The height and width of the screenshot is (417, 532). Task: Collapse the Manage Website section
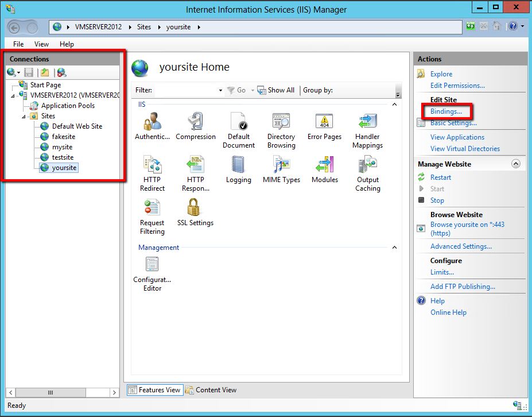pyautogui.click(x=515, y=164)
